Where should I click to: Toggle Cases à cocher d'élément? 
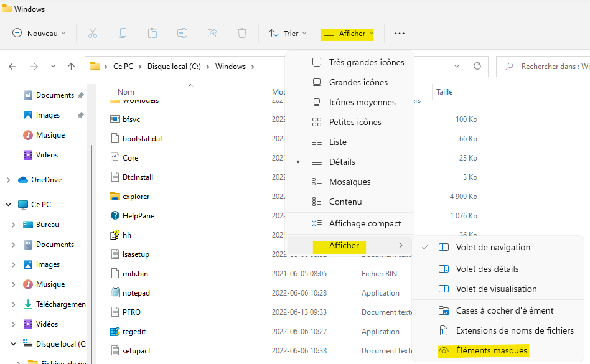point(504,310)
